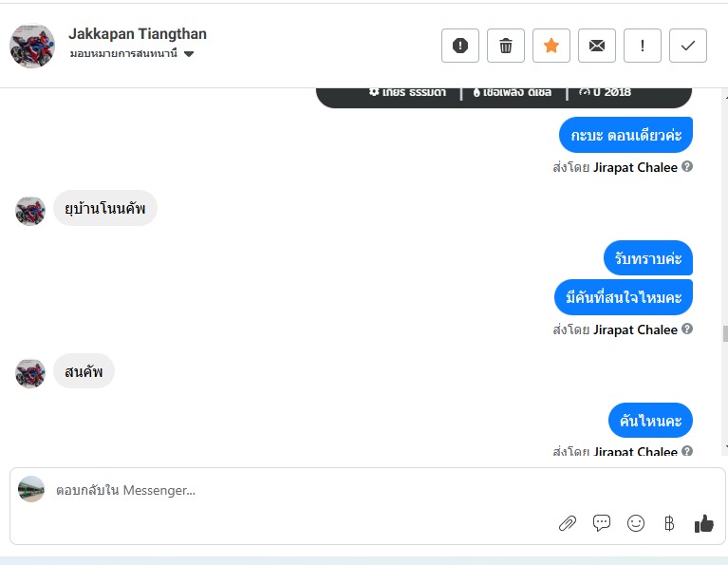Viewport: 728px width, 565px height.
Task: Mark conversation as spam with exclamation circle icon
Action: (x=460, y=46)
